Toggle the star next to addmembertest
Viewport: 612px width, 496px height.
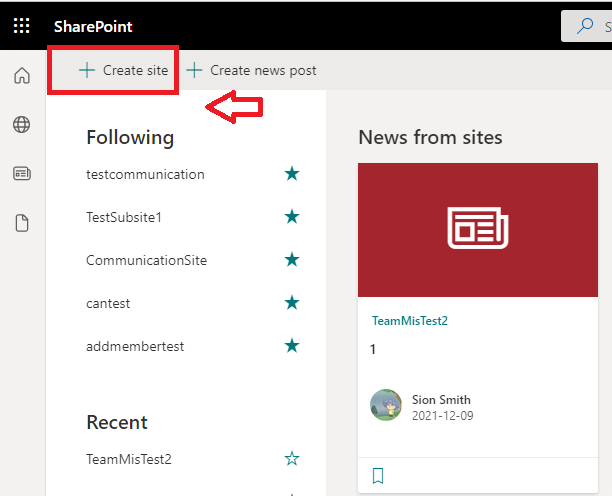[292, 345]
